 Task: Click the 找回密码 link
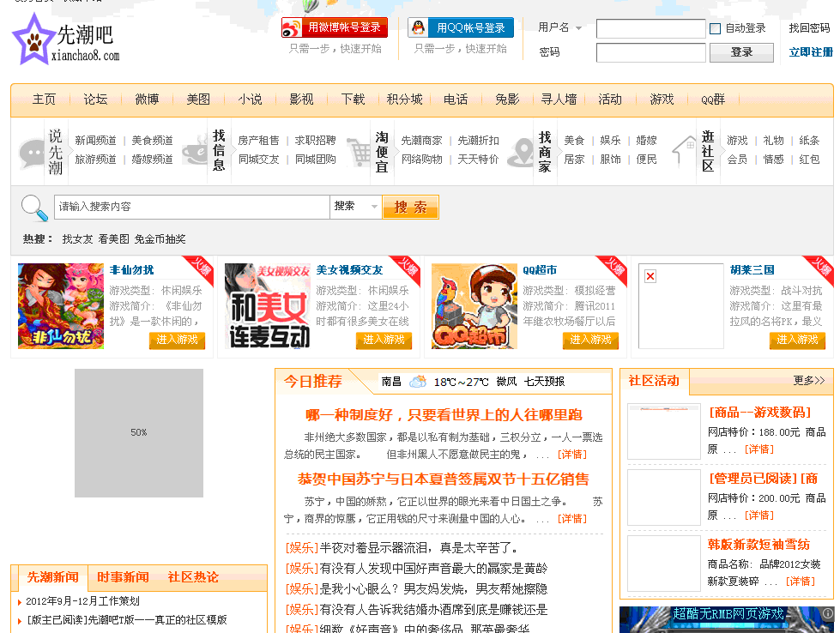tap(809, 28)
